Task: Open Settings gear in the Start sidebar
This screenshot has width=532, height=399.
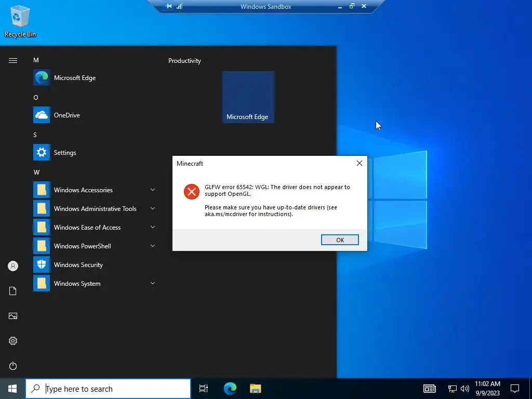Action: point(13,341)
